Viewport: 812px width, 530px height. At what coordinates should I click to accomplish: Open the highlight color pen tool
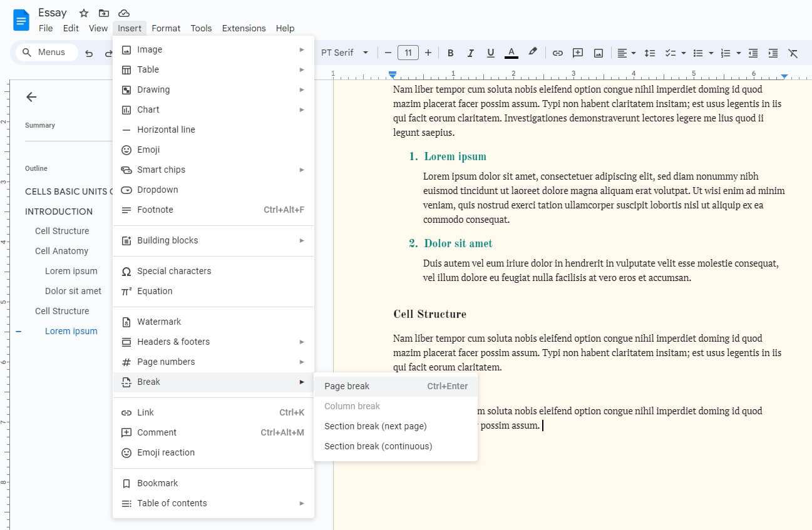[x=533, y=53]
